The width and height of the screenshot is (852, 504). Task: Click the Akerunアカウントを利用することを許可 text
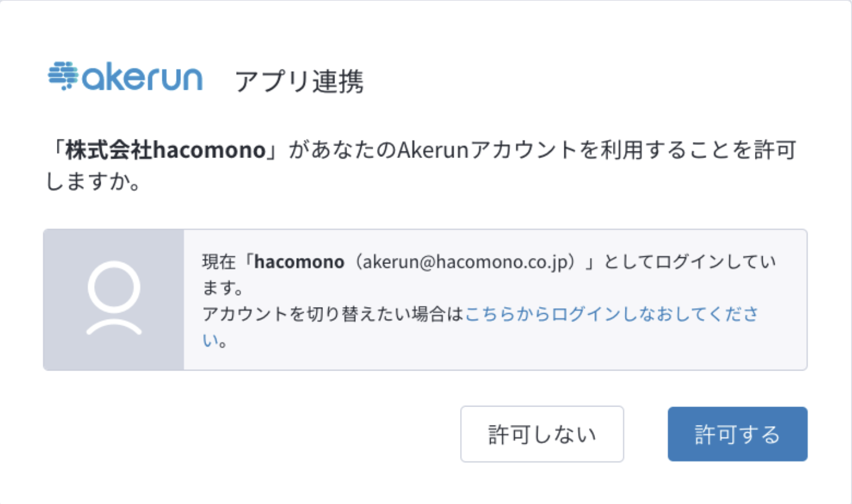pyautogui.click(x=596, y=150)
